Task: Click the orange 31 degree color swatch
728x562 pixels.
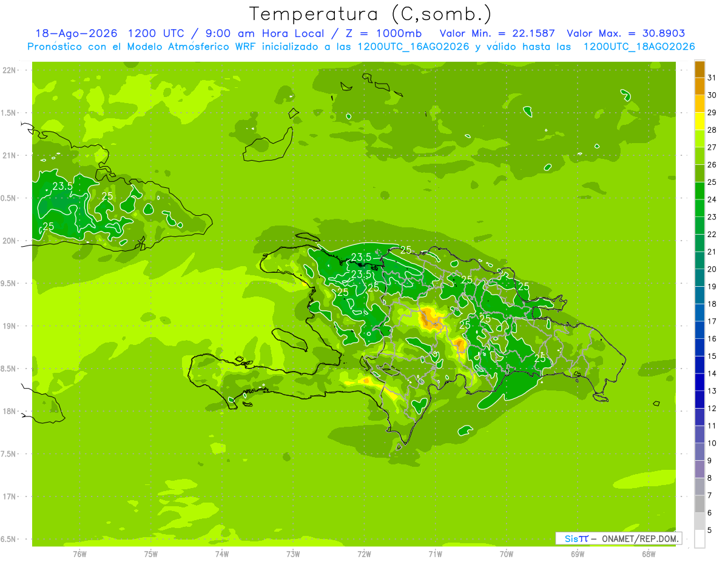Action: (x=699, y=69)
